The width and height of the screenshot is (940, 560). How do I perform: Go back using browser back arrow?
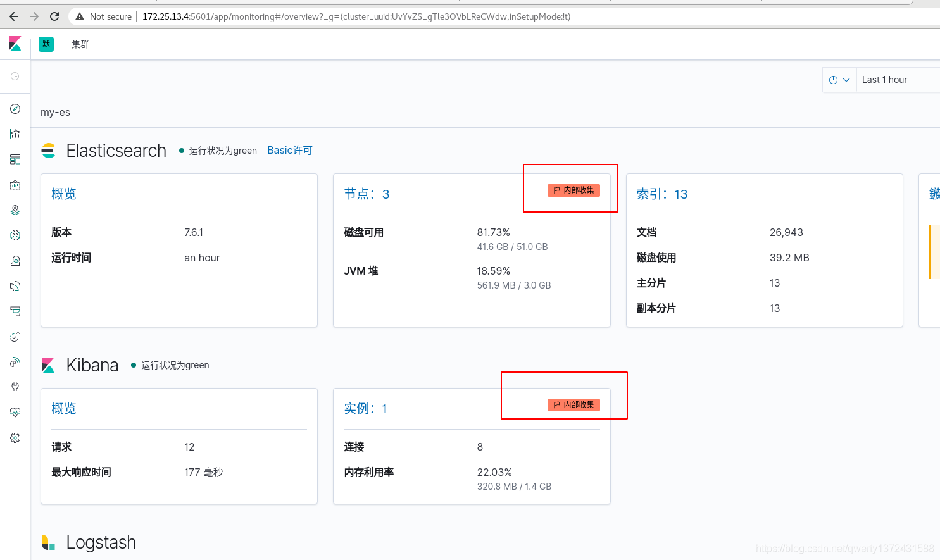point(14,16)
